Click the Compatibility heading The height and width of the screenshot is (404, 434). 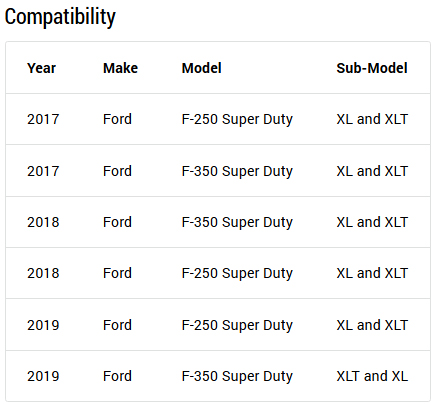click(x=60, y=17)
